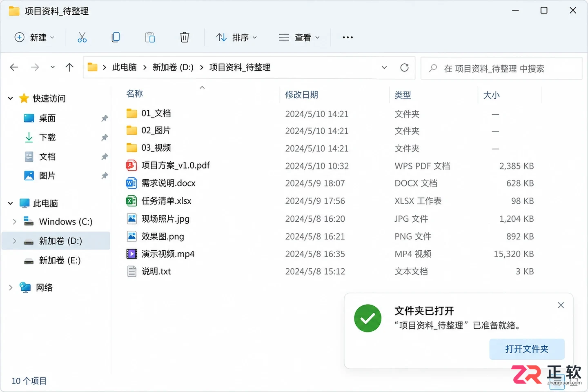Open the more options ellipsis menu
Screen dimensions: 588x392
point(348,38)
